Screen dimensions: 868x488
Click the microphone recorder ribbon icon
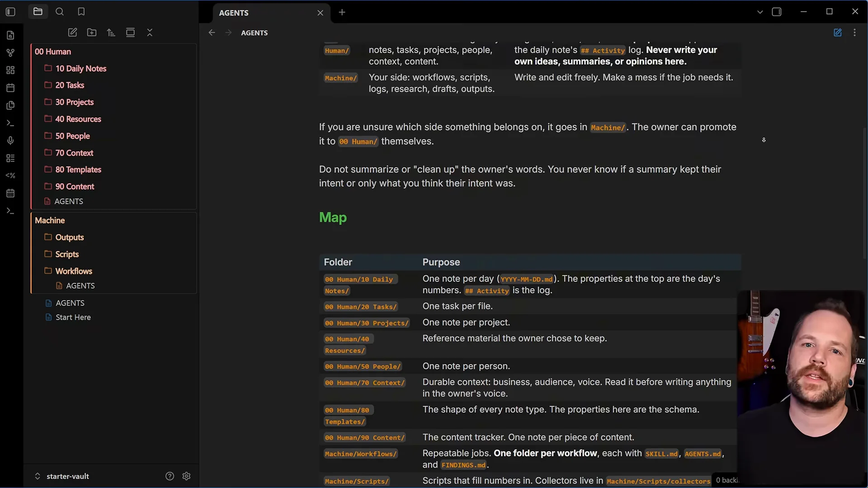pos(10,141)
